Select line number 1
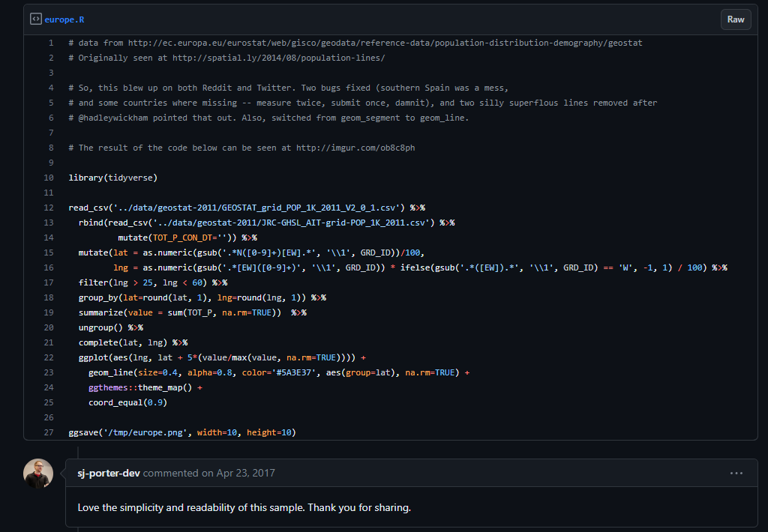The width and height of the screenshot is (768, 532). click(50, 43)
